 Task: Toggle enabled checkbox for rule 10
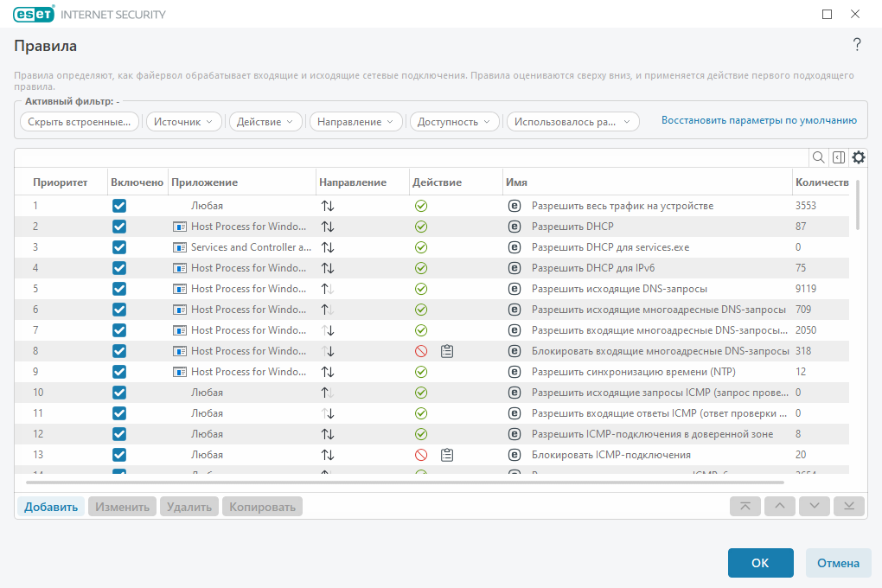(x=119, y=393)
